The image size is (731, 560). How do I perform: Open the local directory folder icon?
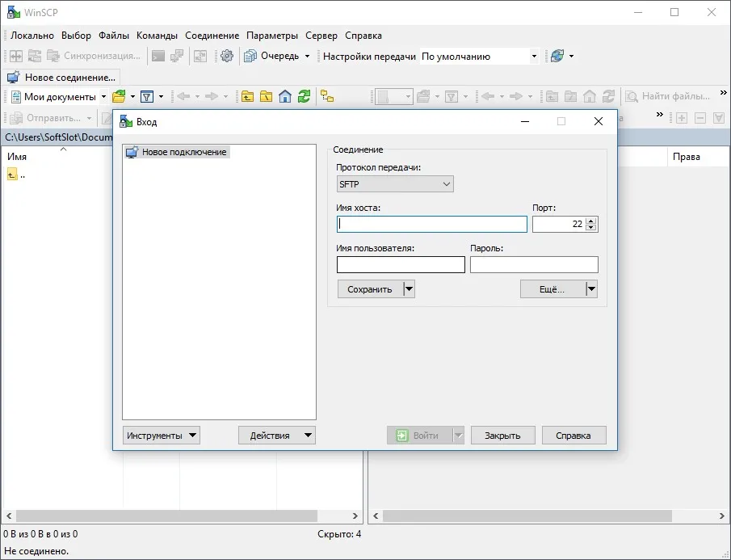click(x=119, y=96)
